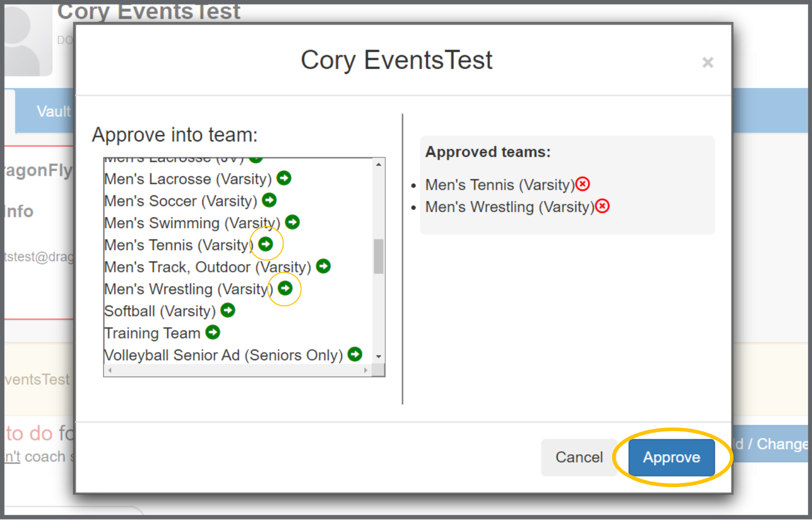Click the team list vertical scrollbar thumb
812x520 pixels.
point(379,256)
